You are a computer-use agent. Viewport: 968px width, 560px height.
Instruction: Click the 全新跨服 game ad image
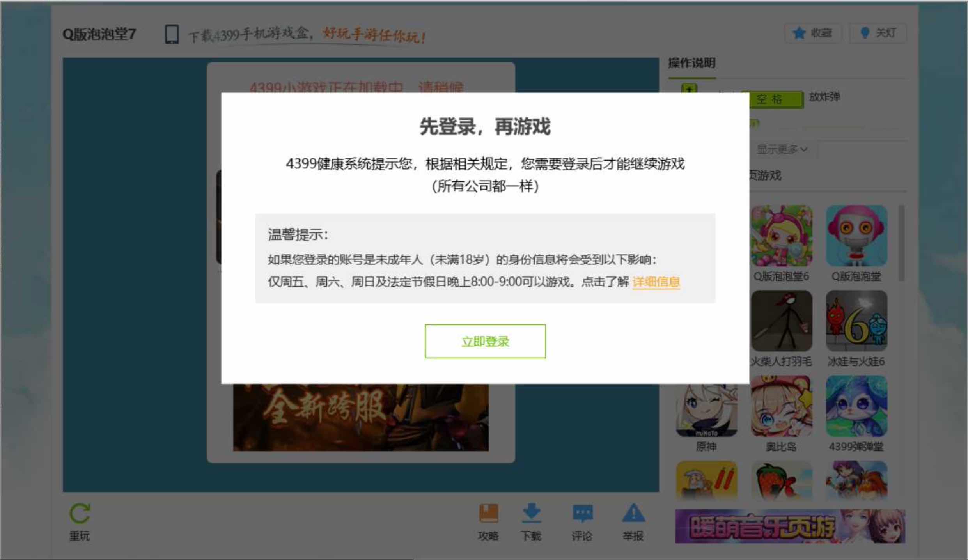coord(361,417)
